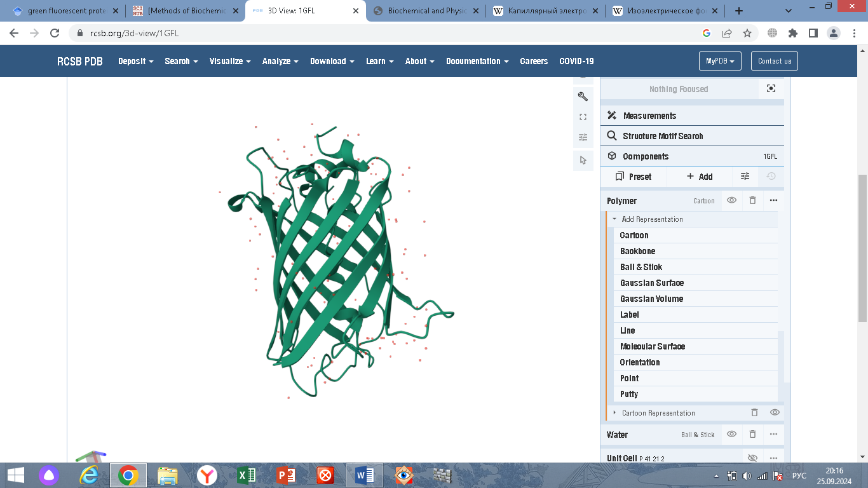
Task: Click the РУС language indicator
Action: click(x=799, y=475)
